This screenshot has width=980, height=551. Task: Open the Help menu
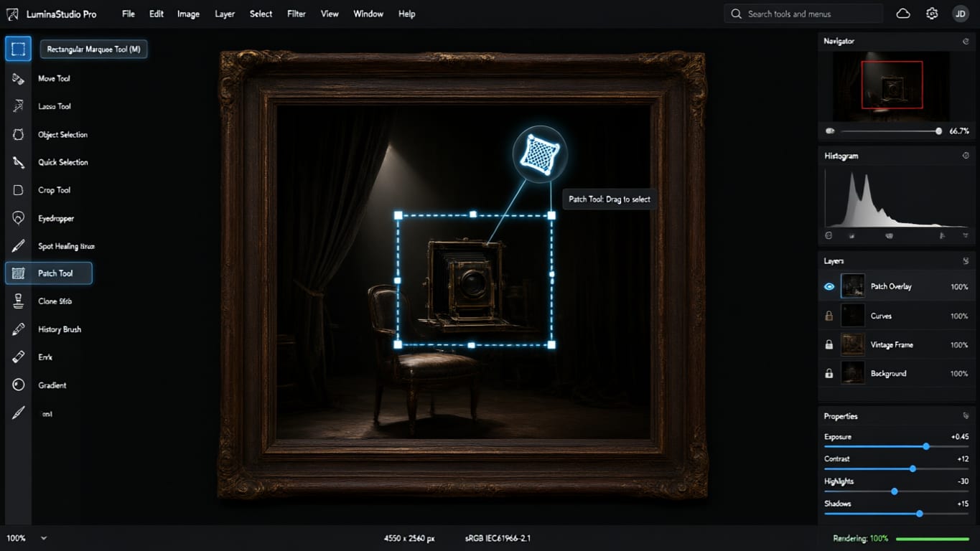coord(406,14)
